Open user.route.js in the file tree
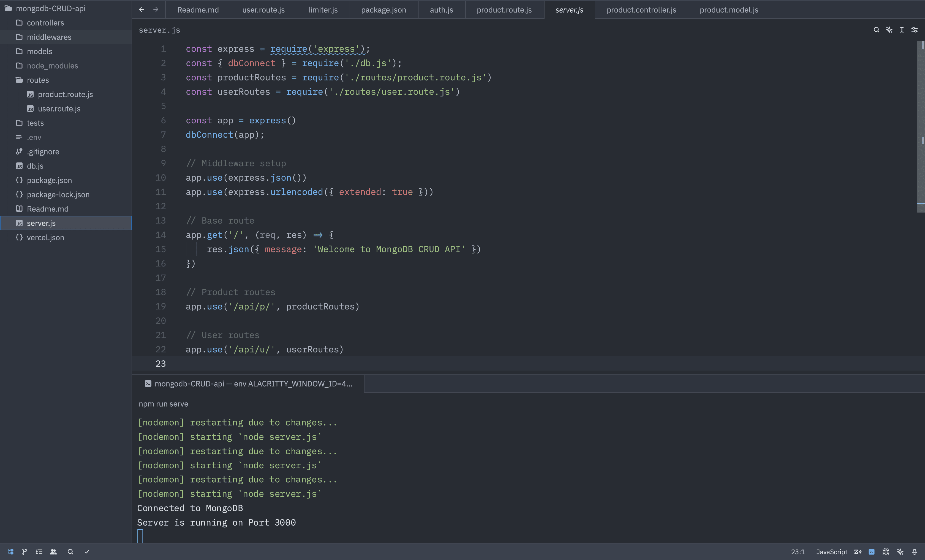Viewport: 925px width, 560px height. tap(66, 108)
